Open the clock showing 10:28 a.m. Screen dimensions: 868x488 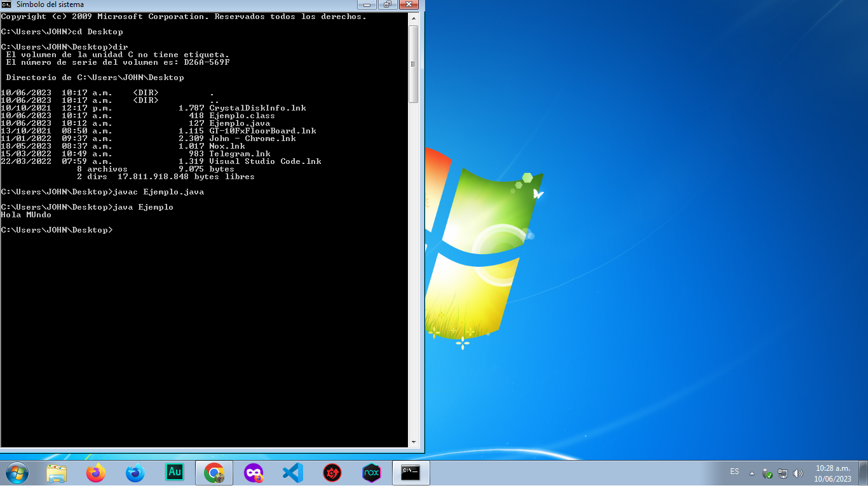pos(833,473)
